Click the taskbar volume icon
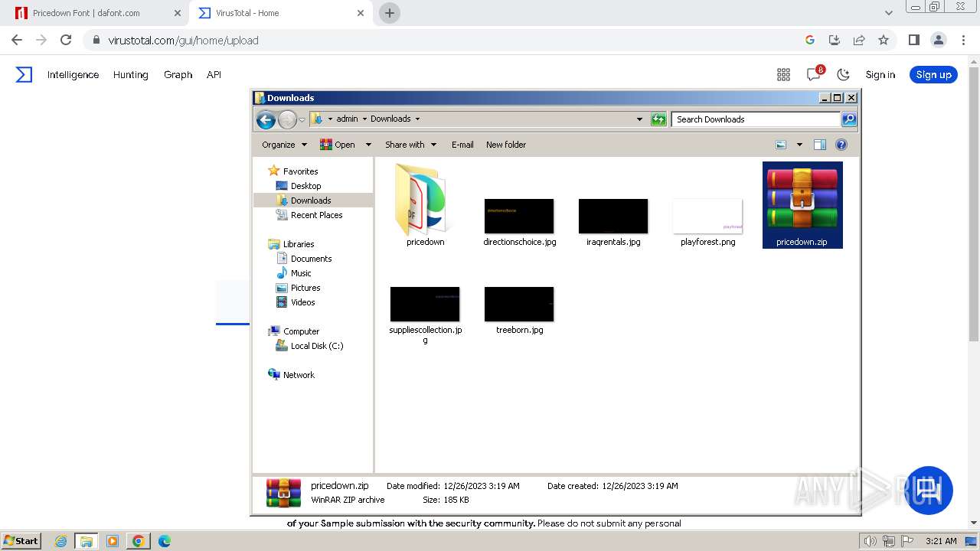The width and height of the screenshot is (980, 551). click(870, 541)
